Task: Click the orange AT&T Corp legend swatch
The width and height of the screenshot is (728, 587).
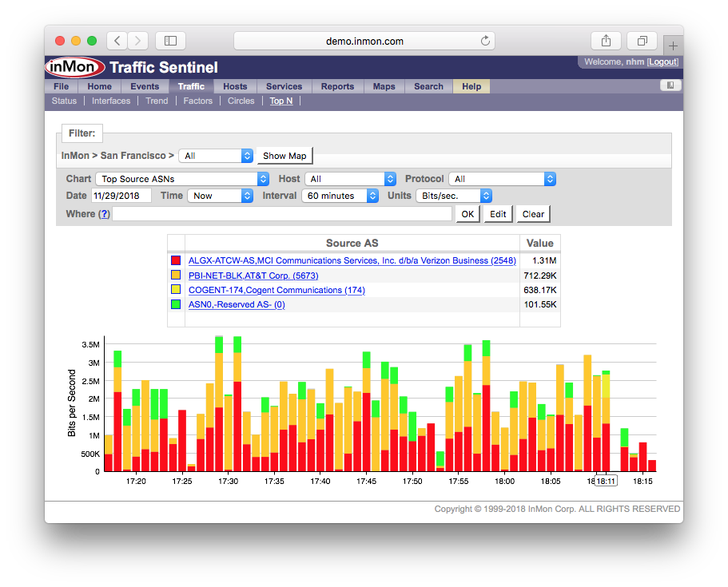Action: pyautogui.click(x=176, y=275)
